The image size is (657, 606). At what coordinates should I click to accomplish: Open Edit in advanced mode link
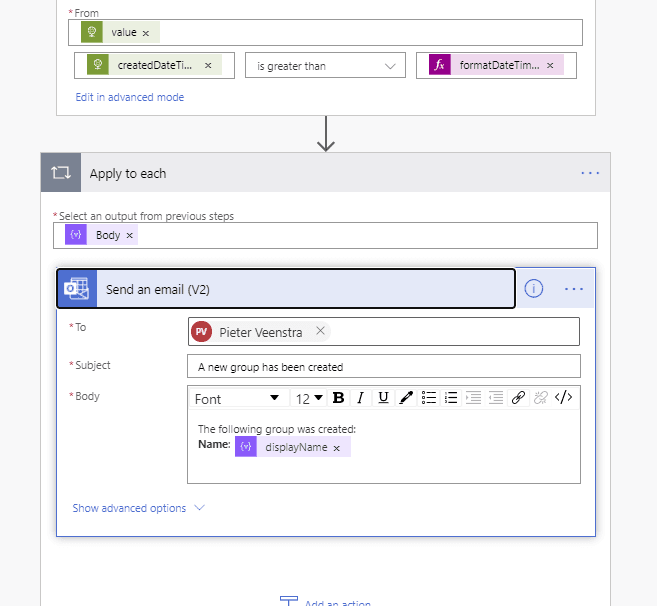(129, 97)
